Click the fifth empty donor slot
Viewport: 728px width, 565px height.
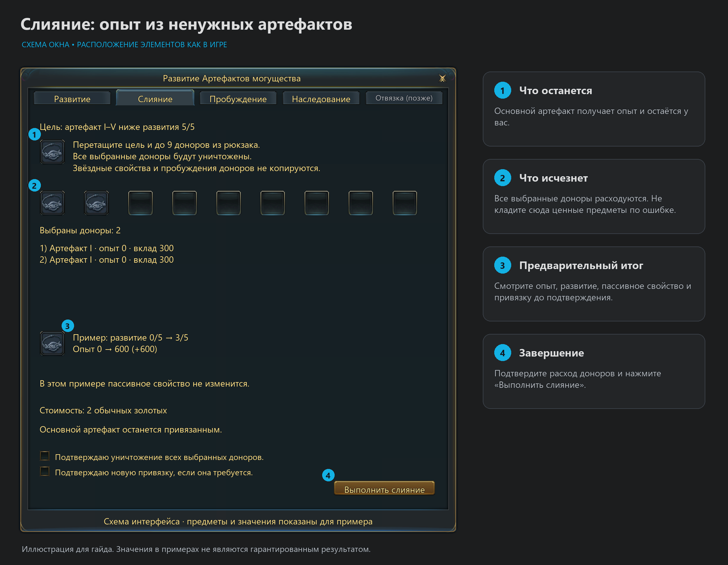click(x=228, y=203)
